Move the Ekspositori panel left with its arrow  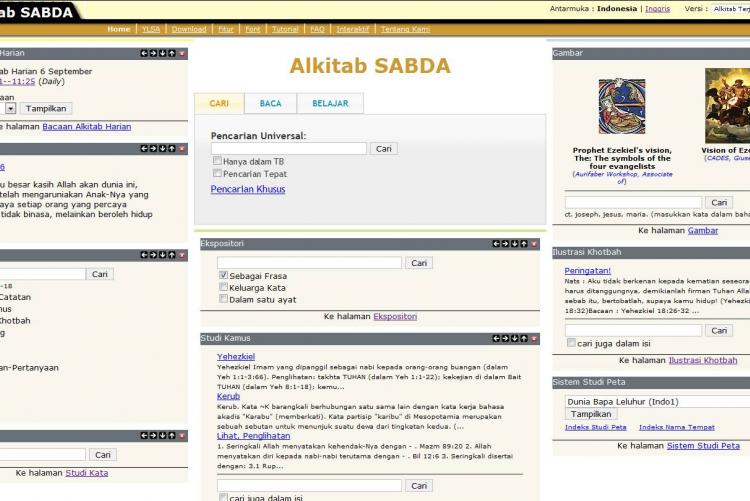tap(496, 244)
